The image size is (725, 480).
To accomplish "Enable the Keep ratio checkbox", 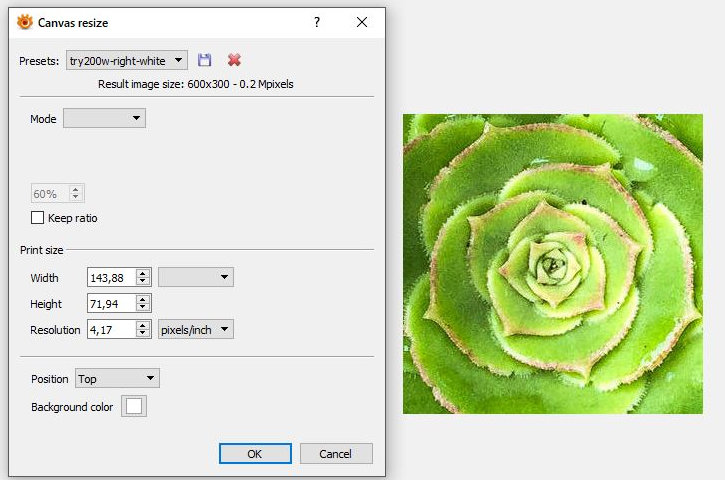I will point(37,218).
